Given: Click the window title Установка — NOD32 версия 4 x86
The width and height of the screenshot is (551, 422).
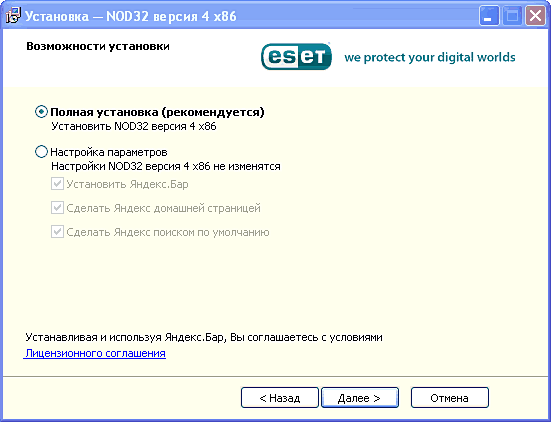Looking at the screenshot, I should [x=131, y=16].
